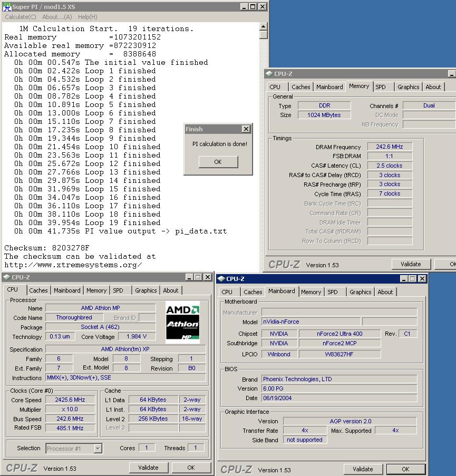Screen dimensions: 456x476
Task: Close the CPU-Z CPU tab window
Action: 208,277
